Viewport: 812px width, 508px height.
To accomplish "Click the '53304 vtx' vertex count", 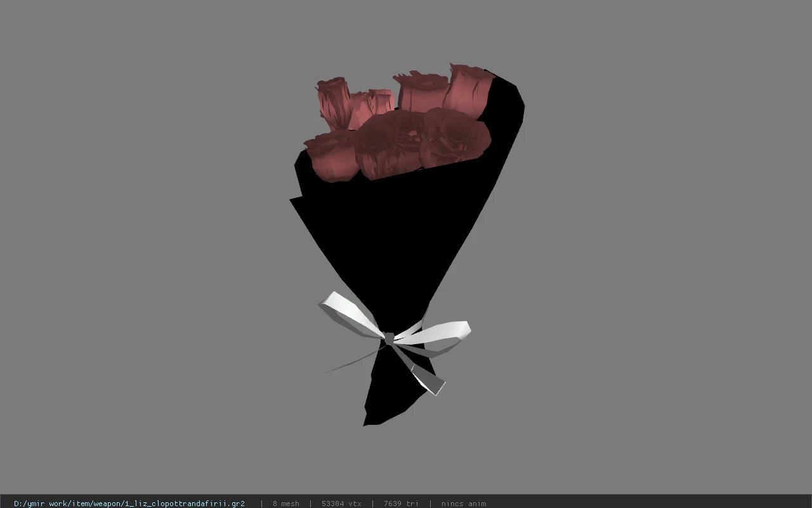I will (341, 504).
